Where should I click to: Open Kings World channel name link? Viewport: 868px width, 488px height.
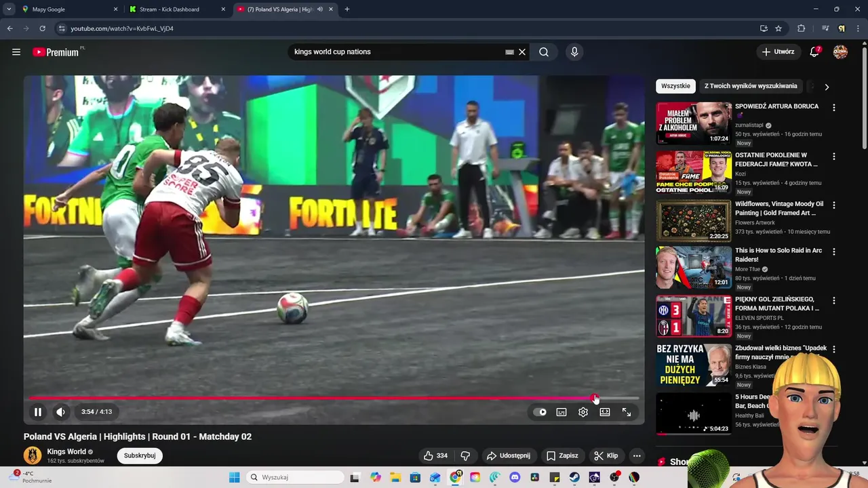[x=66, y=451]
